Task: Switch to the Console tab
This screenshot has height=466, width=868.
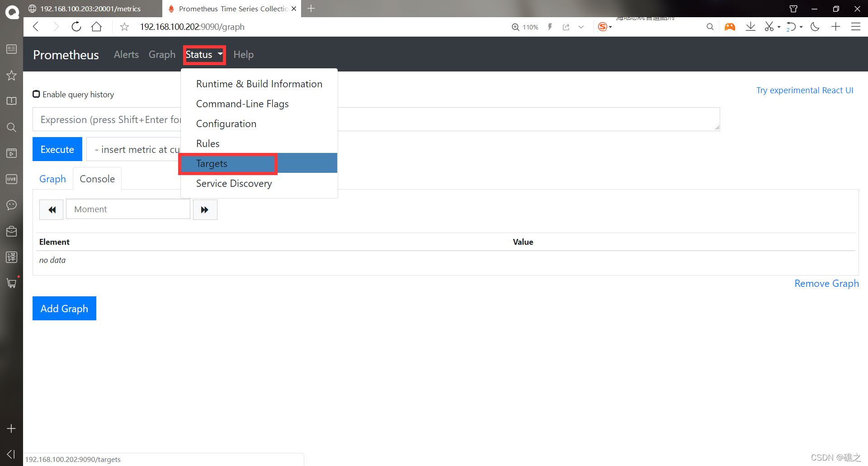Action: click(97, 179)
